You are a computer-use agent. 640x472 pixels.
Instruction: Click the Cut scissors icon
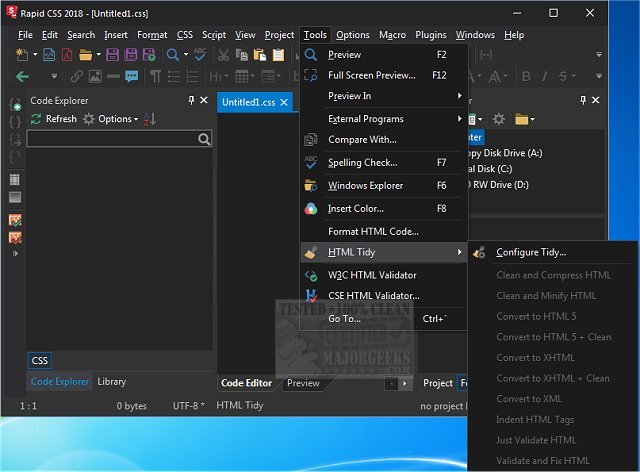click(x=224, y=54)
